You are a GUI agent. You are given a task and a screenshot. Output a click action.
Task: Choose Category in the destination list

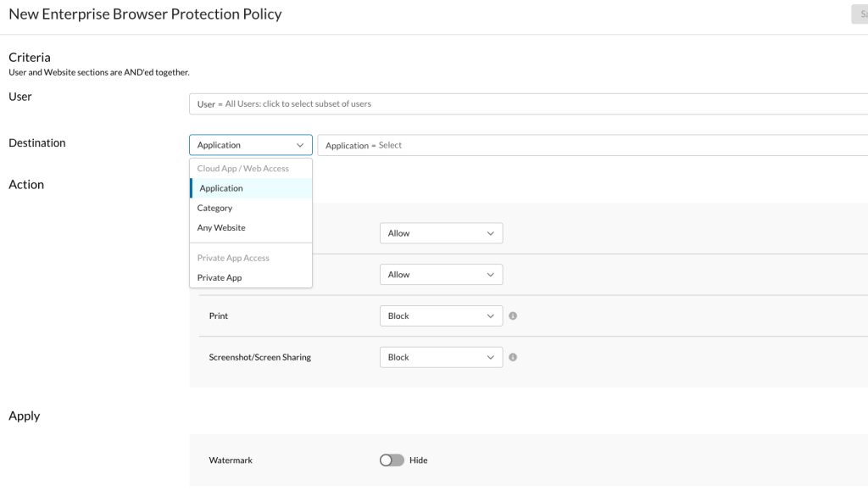(x=251, y=208)
